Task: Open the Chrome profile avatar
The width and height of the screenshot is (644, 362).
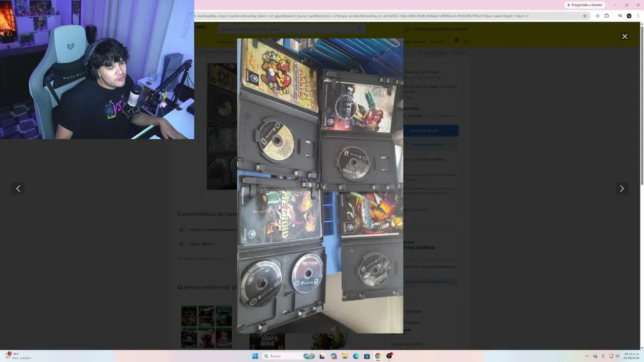Action: [x=629, y=16]
